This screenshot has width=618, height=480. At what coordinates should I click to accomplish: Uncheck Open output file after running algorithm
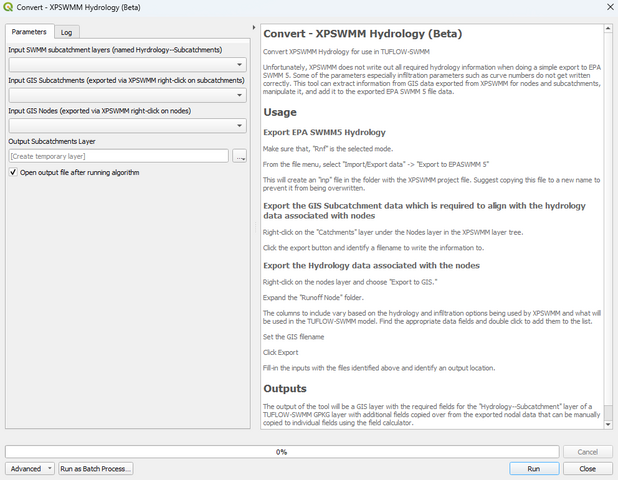[x=13, y=172]
